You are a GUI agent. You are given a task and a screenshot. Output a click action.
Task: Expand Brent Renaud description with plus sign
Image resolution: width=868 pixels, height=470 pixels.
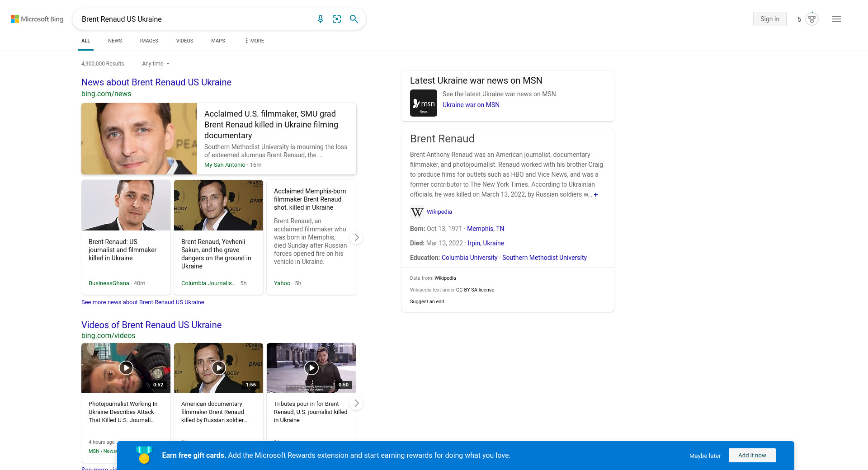[596, 195]
